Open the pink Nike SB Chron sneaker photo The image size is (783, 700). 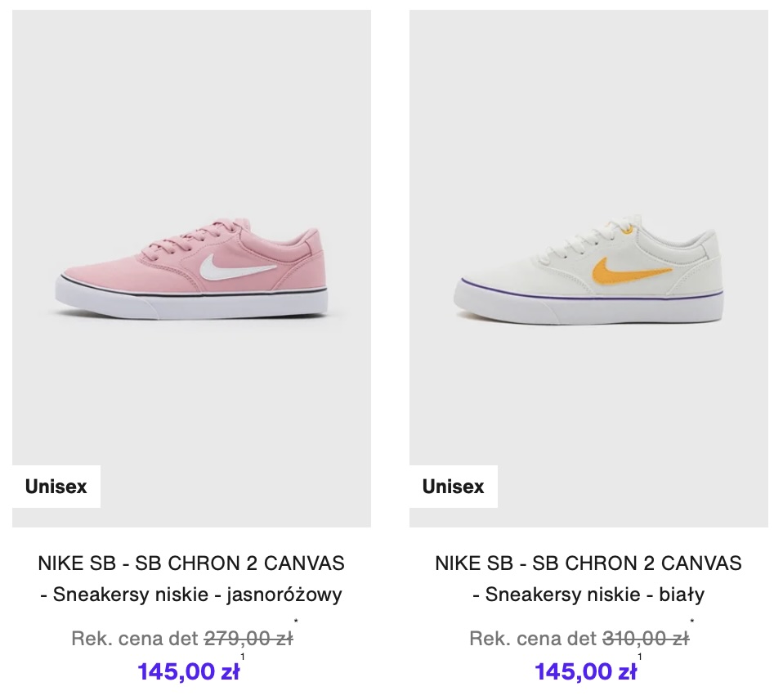(191, 270)
